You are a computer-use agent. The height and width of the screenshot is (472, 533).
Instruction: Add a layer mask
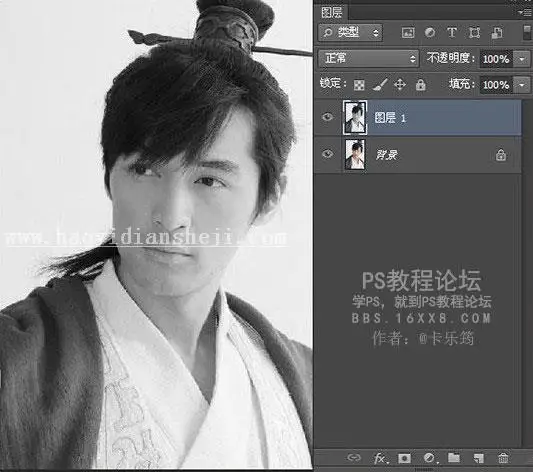[x=404, y=458]
